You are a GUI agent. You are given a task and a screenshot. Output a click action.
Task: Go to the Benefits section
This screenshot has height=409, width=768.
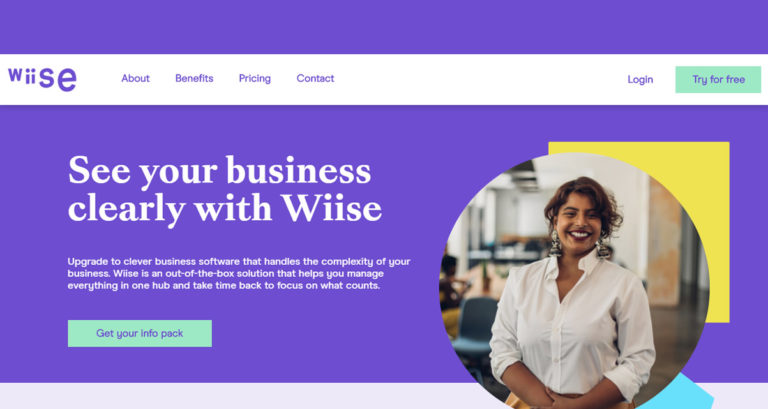coord(194,78)
